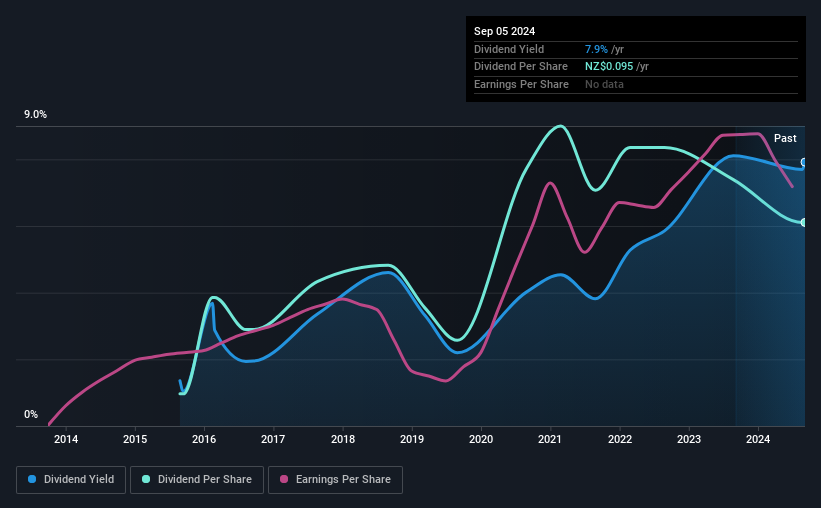Click the teal Dividend Per Share legend dot
This screenshot has width=821, height=508.
(146, 479)
